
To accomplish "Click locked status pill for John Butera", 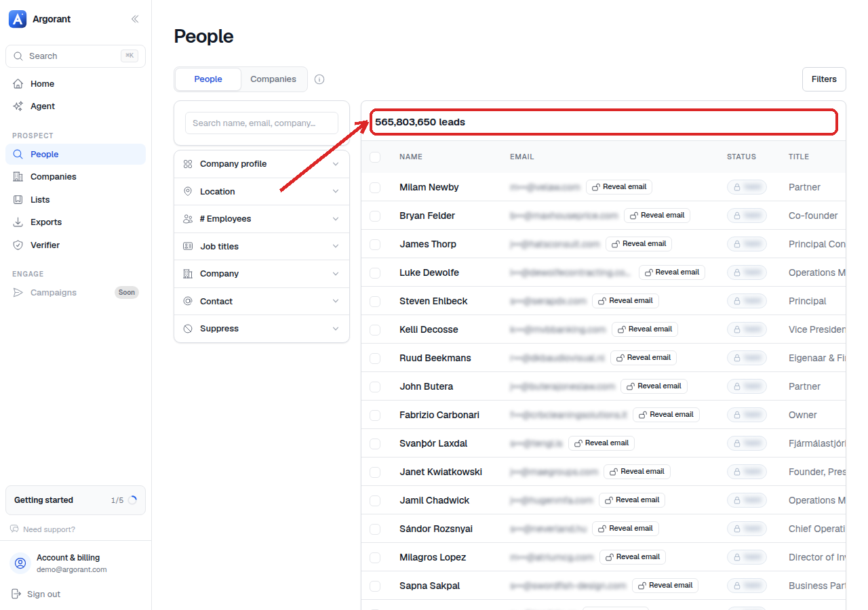I will (747, 386).
